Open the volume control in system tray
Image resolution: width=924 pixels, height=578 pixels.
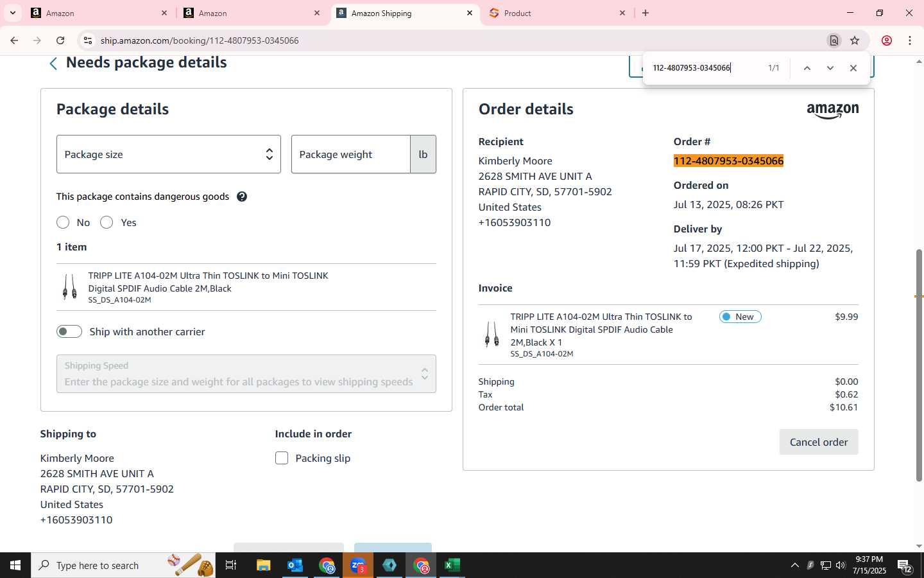841,565
